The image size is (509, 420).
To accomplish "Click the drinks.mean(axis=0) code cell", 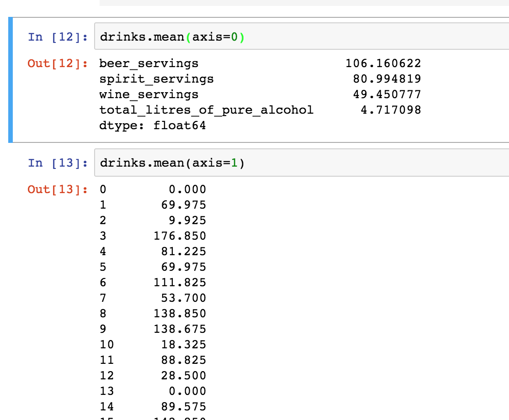I will coord(302,37).
